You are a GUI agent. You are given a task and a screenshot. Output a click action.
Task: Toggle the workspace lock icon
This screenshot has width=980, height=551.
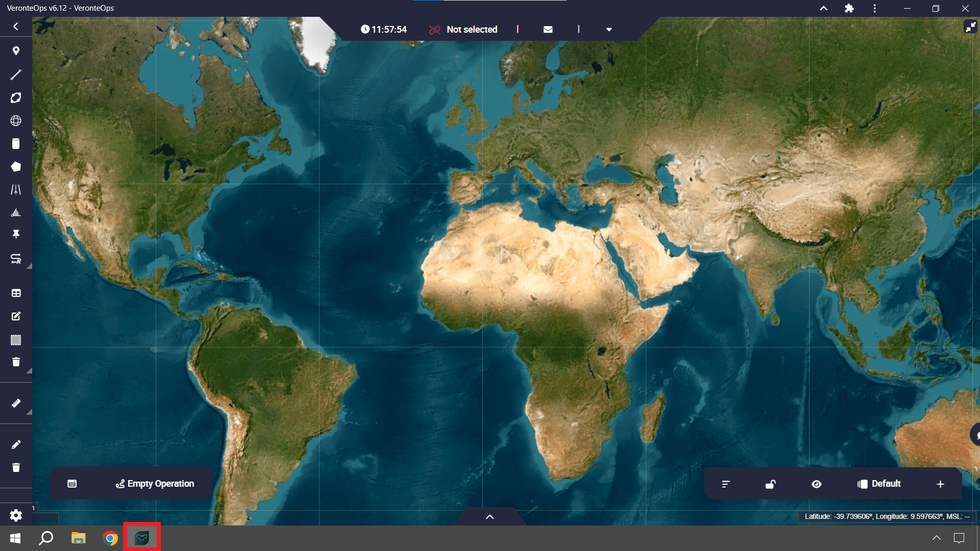[x=771, y=484]
